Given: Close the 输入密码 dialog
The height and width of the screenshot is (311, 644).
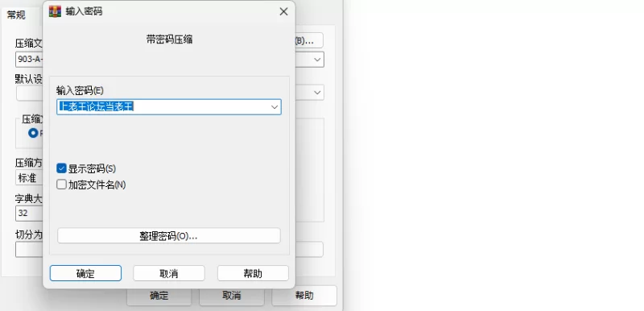Looking at the screenshot, I should 283,11.
